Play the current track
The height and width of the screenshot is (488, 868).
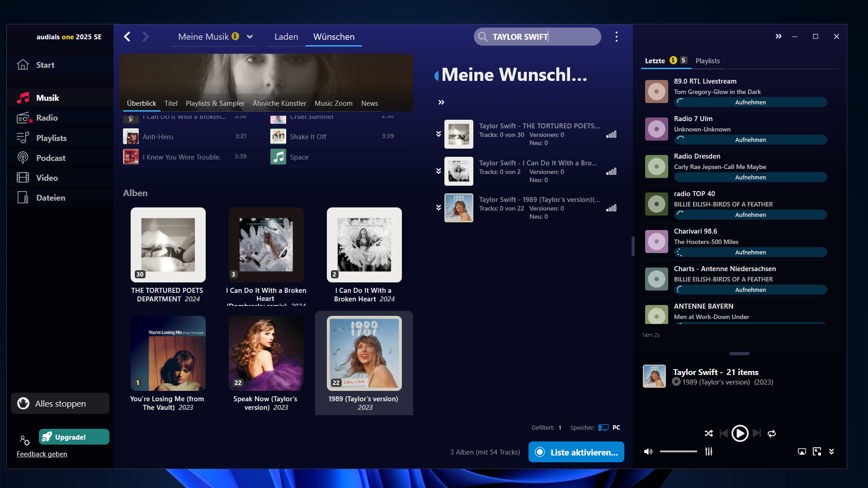[740, 433]
